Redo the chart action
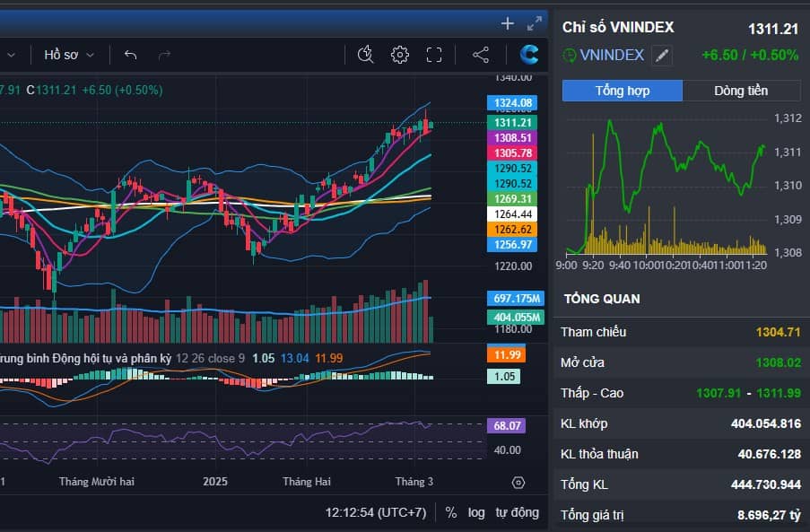The image size is (810, 532). [x=164, y=55]
